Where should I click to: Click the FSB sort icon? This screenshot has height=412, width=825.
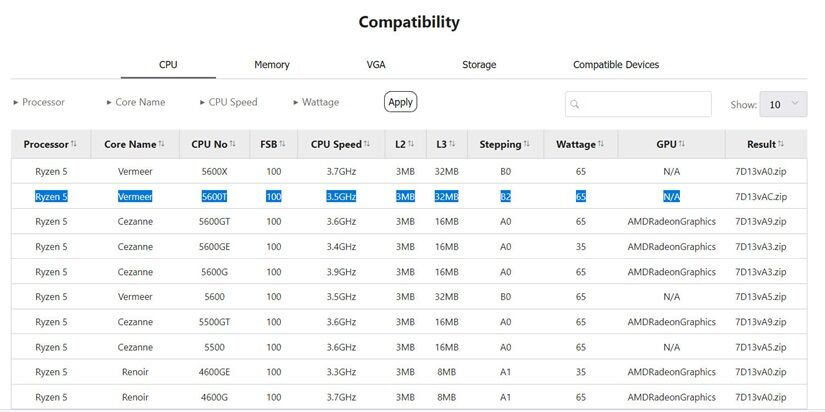pos(282,144)
